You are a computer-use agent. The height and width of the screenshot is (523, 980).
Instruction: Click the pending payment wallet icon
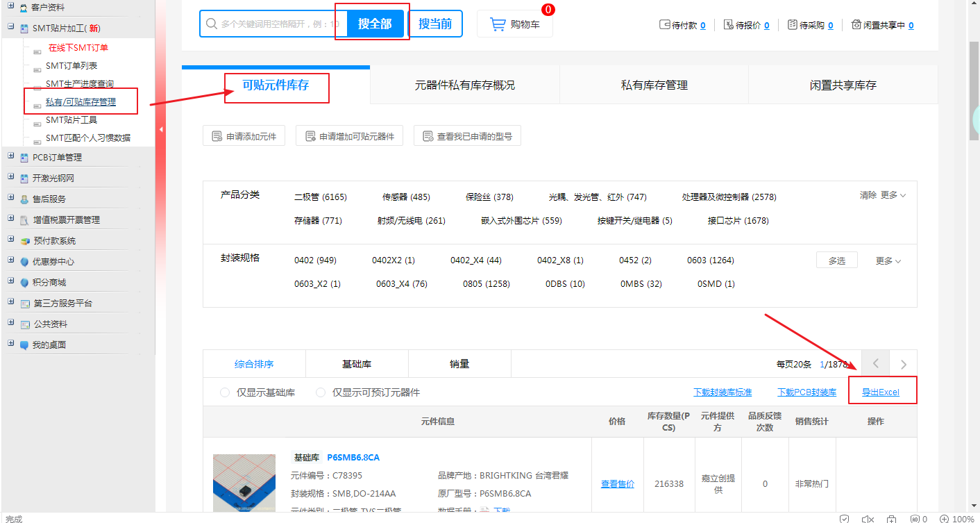point(664,25)
